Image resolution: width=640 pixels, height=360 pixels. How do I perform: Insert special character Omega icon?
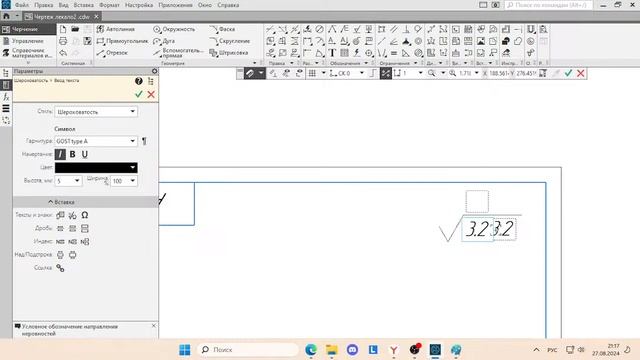(x=84, y=215)
